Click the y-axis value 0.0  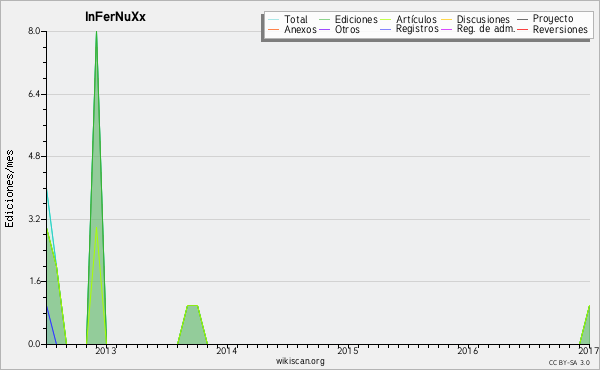34,344
